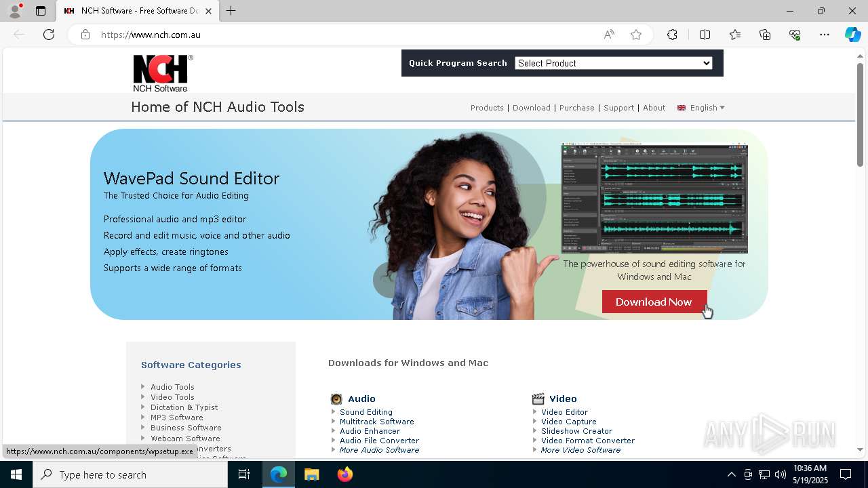Select Webcam Software category
Viewport: 868px width, 488px height.
(185, 439)
